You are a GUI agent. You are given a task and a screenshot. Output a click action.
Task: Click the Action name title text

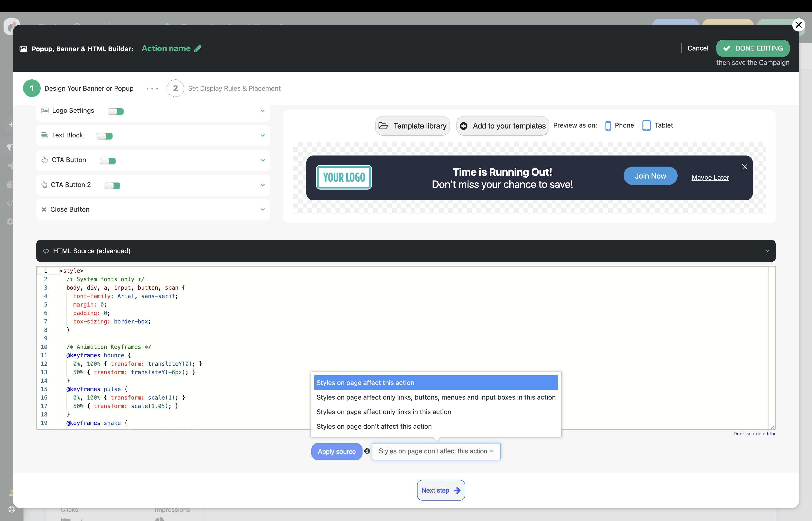tap(166, 48)
